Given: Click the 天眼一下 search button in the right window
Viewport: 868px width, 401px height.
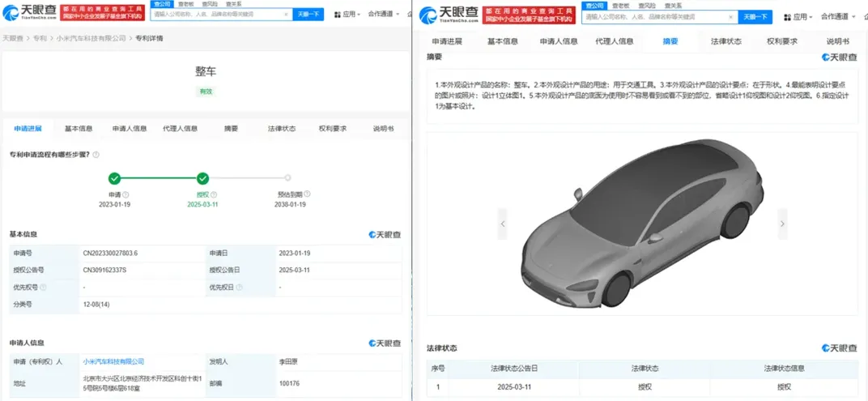Looking at the screenshot, I should [755, 17].
